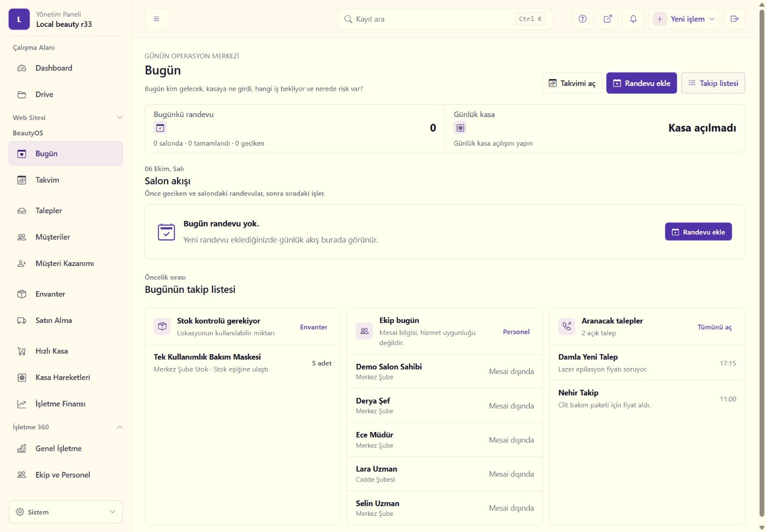Open Genel İşletme in sidebar
Image resolution: width=766 pixels, height=532 pixels.
66,448
